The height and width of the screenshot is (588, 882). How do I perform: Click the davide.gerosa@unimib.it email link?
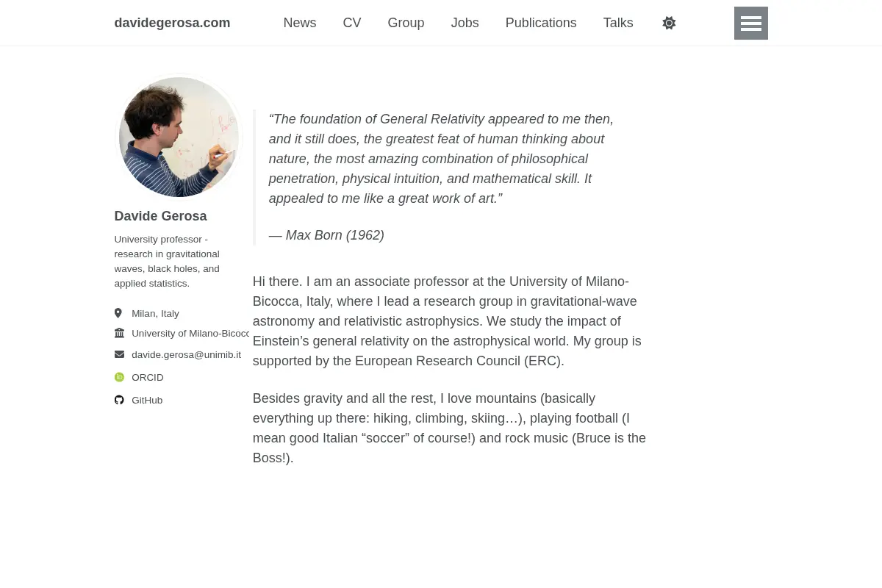point(186,354)
